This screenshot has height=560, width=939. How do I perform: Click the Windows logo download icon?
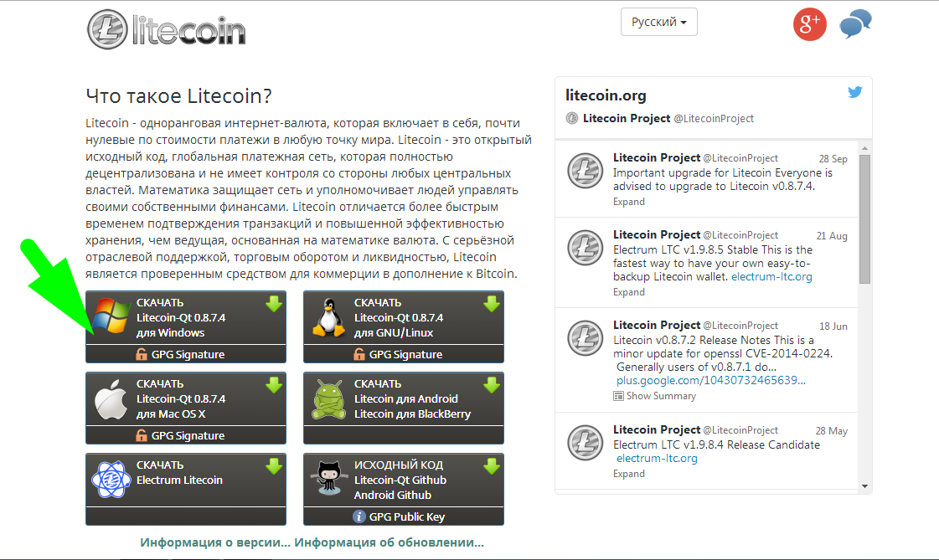(x=111, y=316)
